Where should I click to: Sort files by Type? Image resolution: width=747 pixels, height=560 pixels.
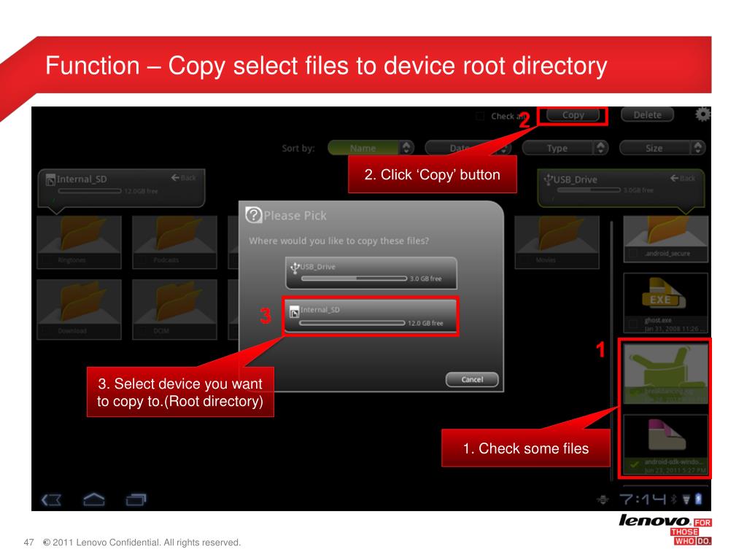click(558, 147)
